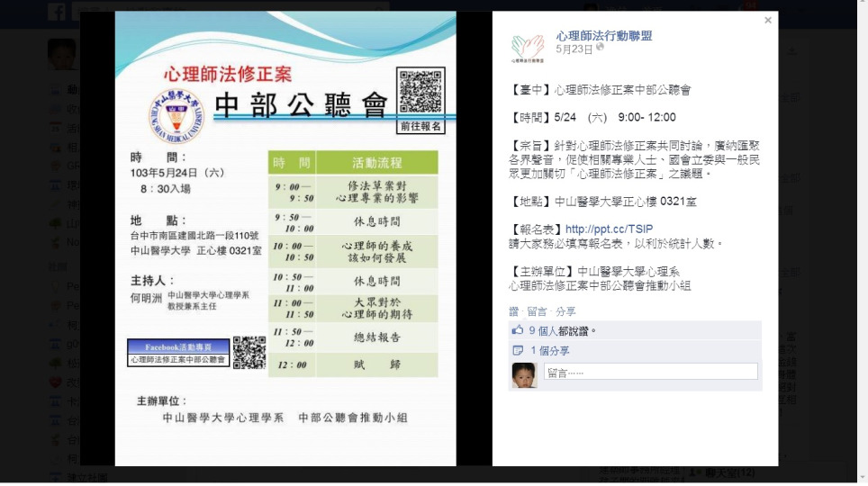
Task: Click the Chung Shan Medical University logo
Action: click(x=176, y=116)
